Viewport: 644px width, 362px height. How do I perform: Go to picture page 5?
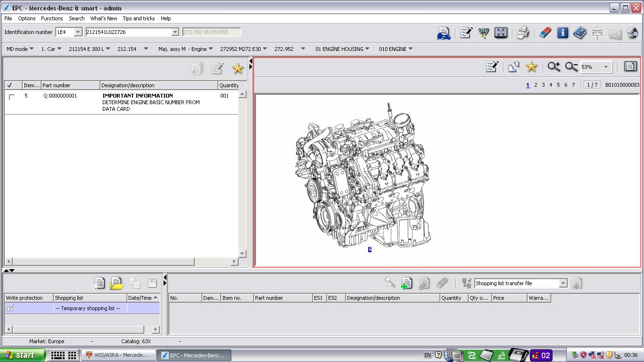pos(558,85)
